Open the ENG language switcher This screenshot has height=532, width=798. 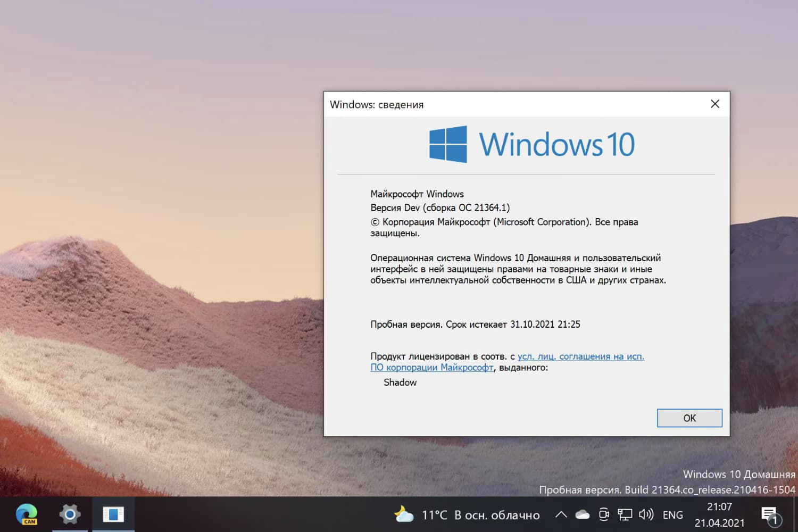click(672, 514)
